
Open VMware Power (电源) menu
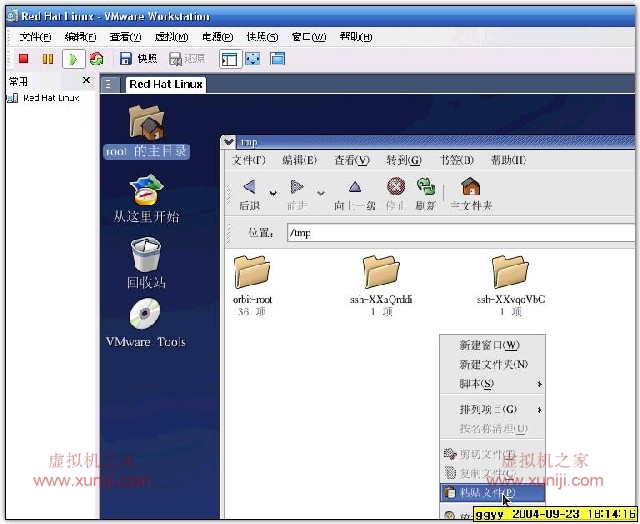coord(218,37)
